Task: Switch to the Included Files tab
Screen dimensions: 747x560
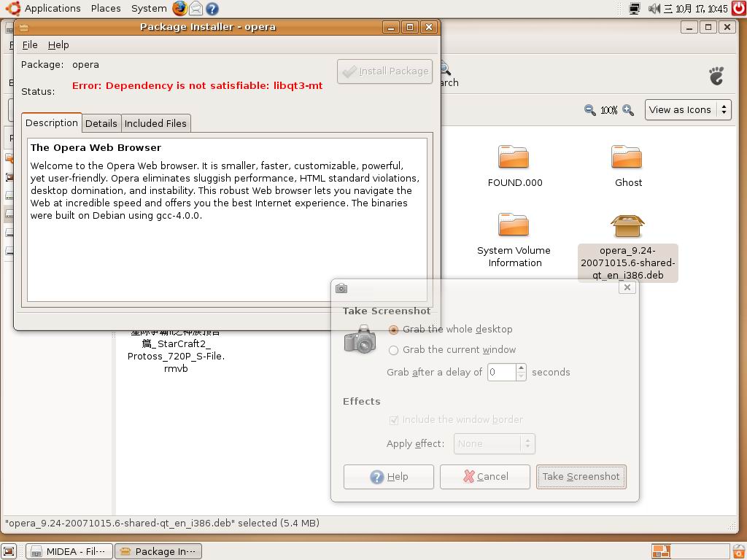Action: [156, 123]
